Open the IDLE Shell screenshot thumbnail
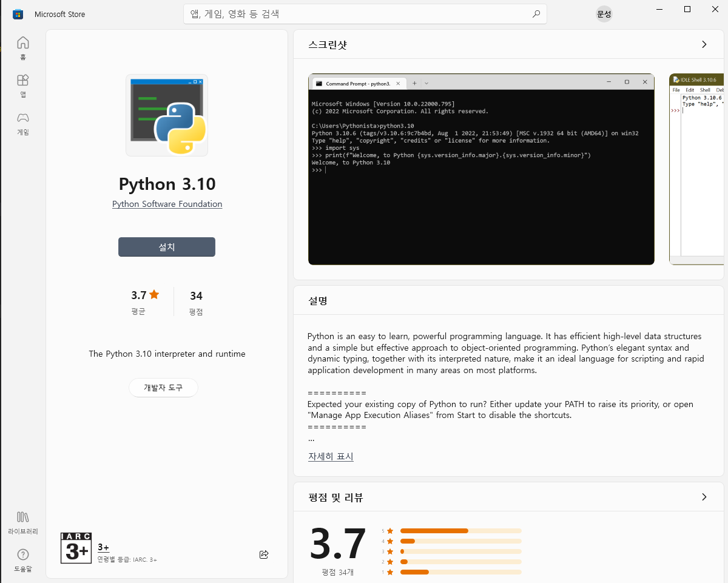This screenshot has height=583, width=728. [x=697, y=169]
